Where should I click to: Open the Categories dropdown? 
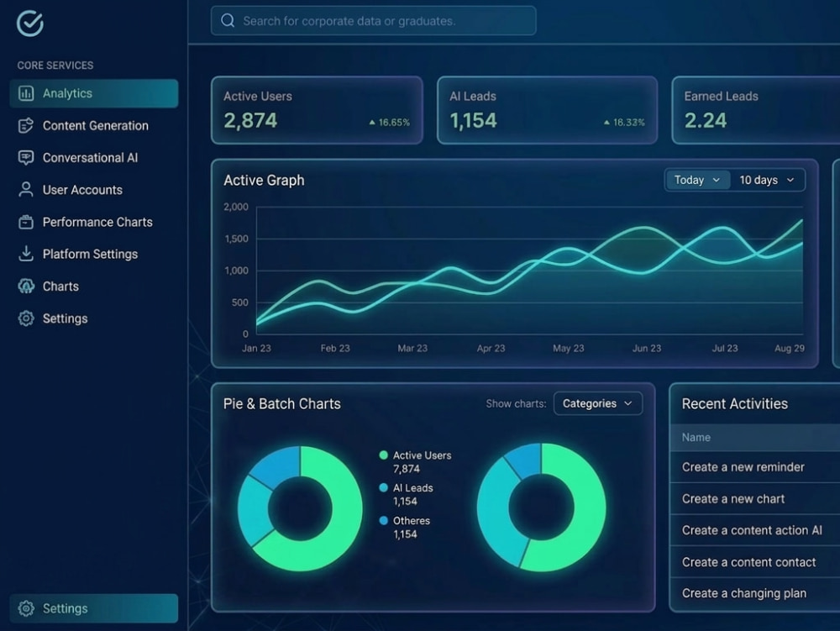(x=598, y=403)
